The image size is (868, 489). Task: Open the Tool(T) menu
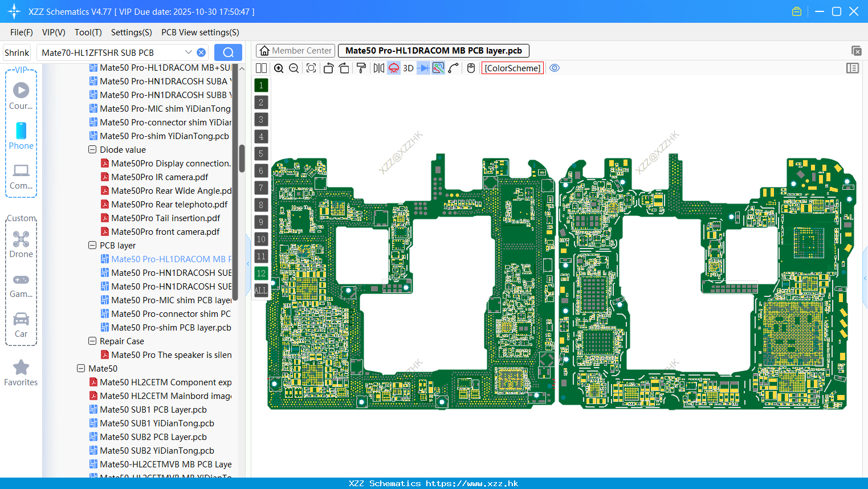click(88, 32)
